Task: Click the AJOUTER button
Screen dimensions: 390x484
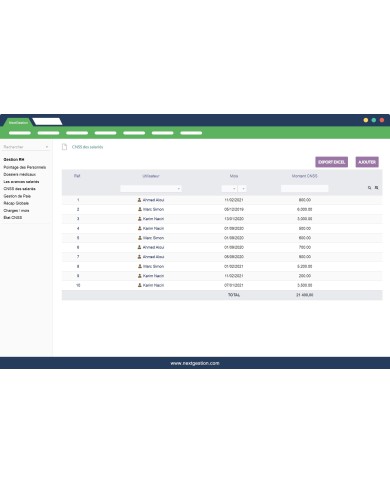Action: click(x=367, y=162)
